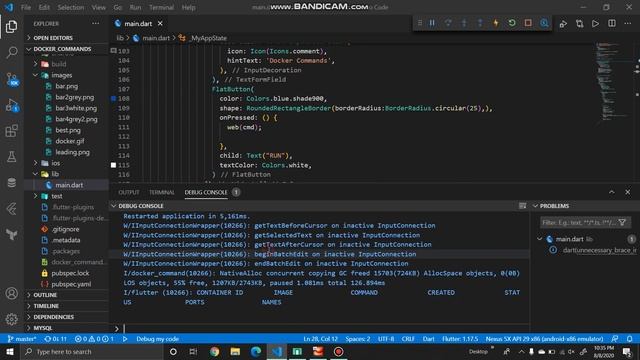
Task: Click master branch in status bar
Action: pos(22,339)
